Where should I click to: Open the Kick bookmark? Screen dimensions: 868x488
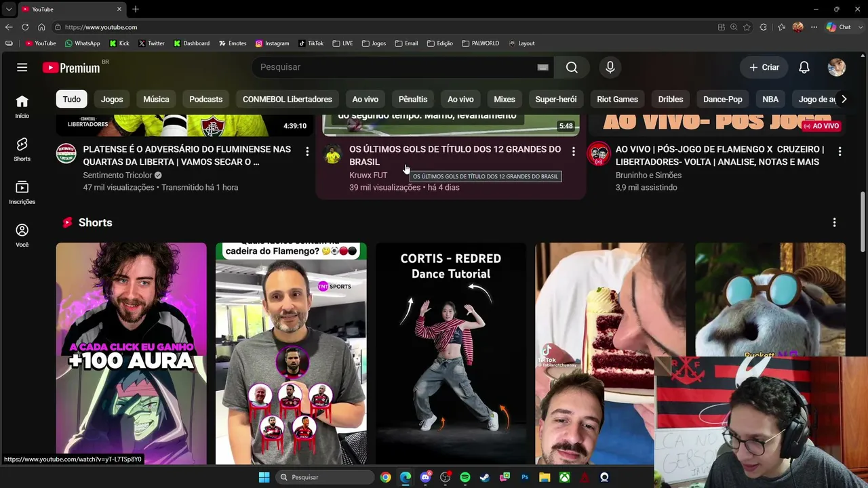(119, 43)
